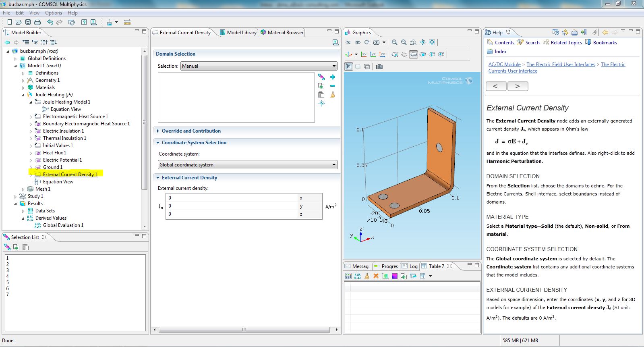Go back in Help with < button
644x347 pixels.
point(496,86)
